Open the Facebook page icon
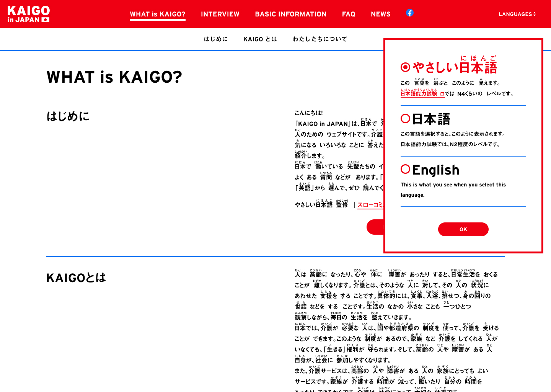The height and width of the screenshot is (392, 551). point(409,13)
